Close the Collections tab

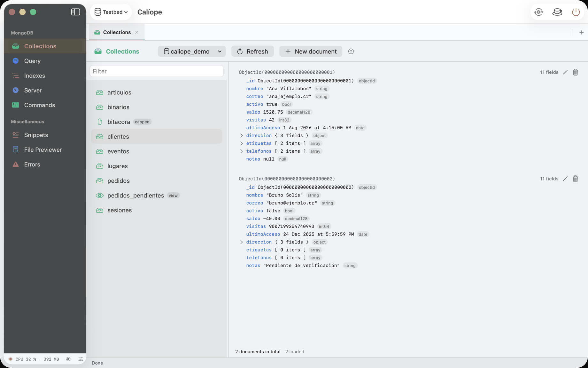pyautogui.click(x=137, y=32)
